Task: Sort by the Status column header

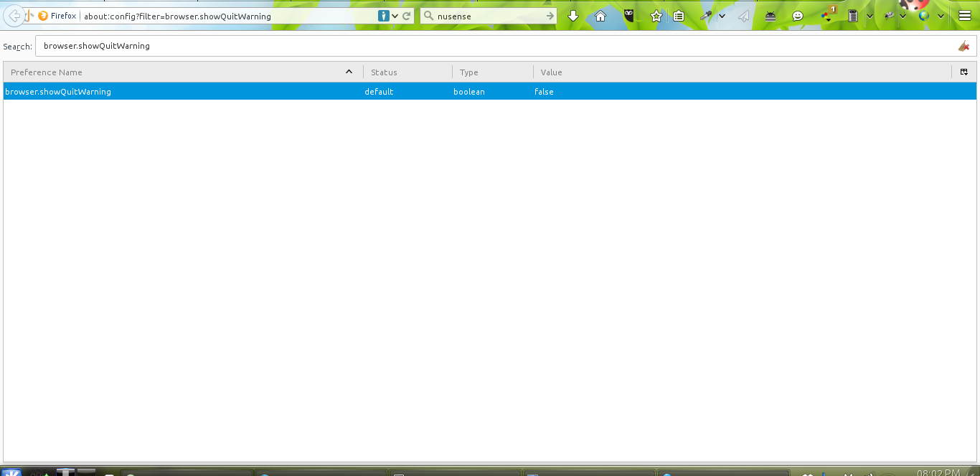Action: coord(407,72)
